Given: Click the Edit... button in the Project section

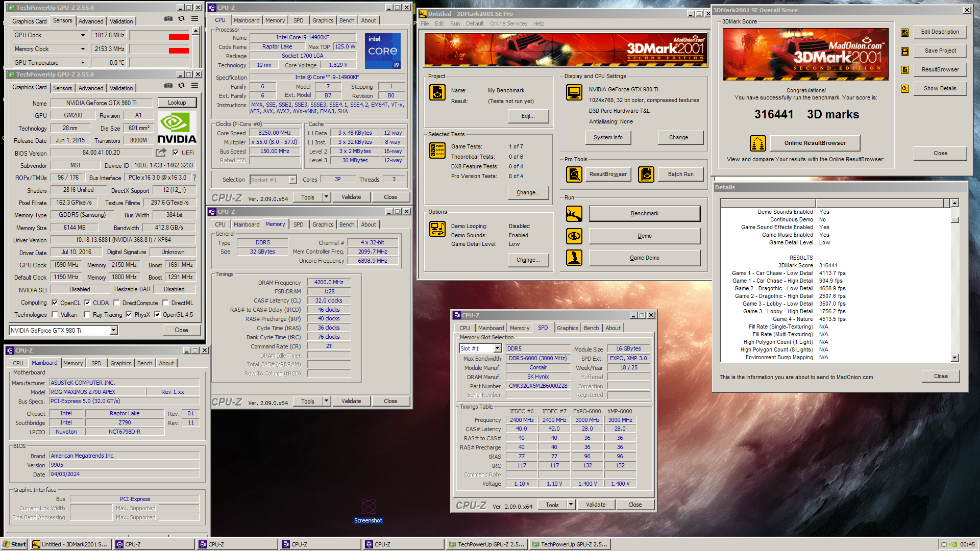Looking at the screenshot, I should pos(528,116).
